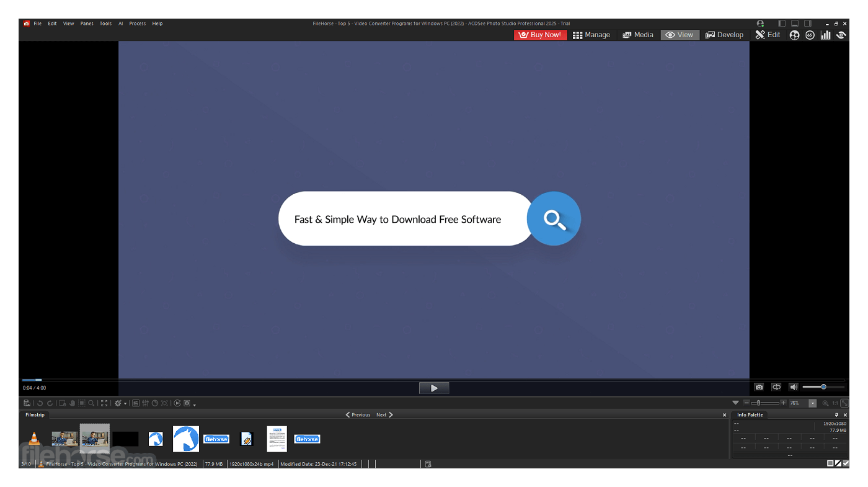
Task: Toggle full screen view
Action: 104,403
